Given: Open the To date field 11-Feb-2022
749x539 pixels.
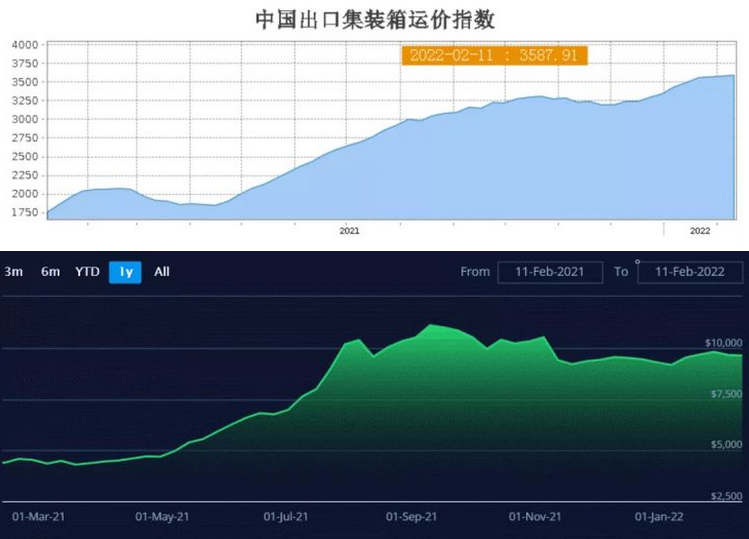Looking at the screenshot, I should [690, 271].
